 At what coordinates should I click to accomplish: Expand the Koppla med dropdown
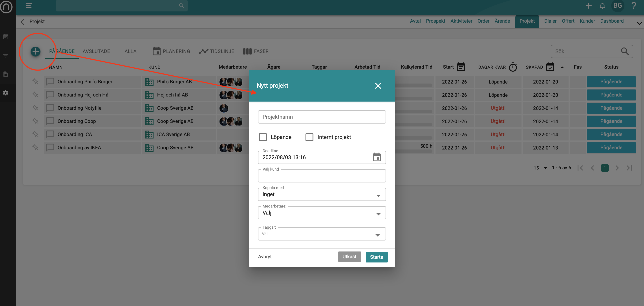tap(322, 194)
